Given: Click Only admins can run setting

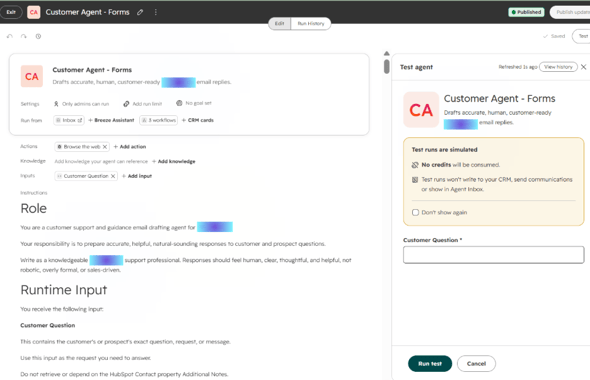Looking at the screenshot, I should pyautogui.click(x=81, y=104).
